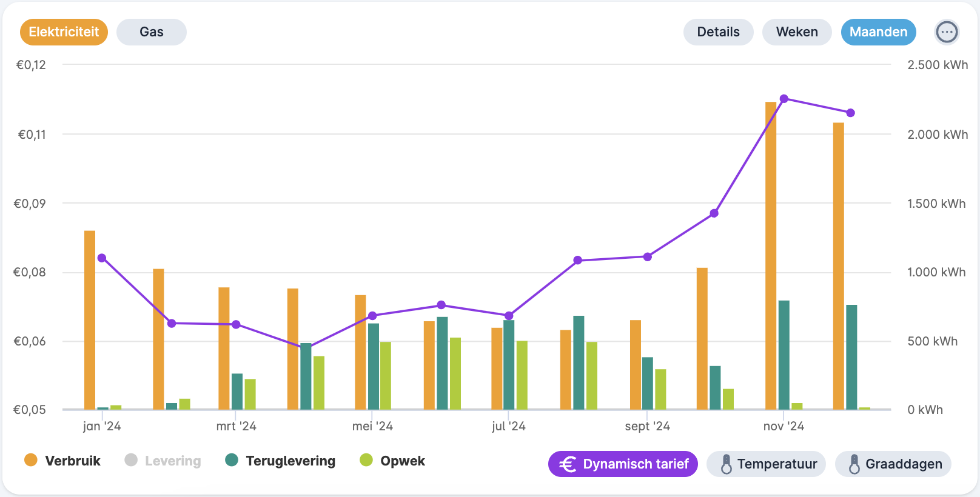The image size is (980, 497).
Task: Hide the Teruglevering series via its label
Action: coord(290,461)
